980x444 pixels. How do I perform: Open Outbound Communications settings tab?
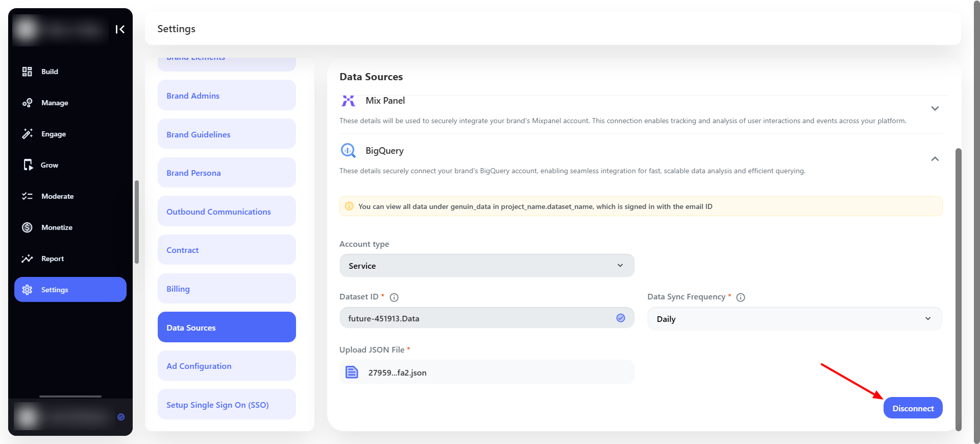(x=227, y=212)
